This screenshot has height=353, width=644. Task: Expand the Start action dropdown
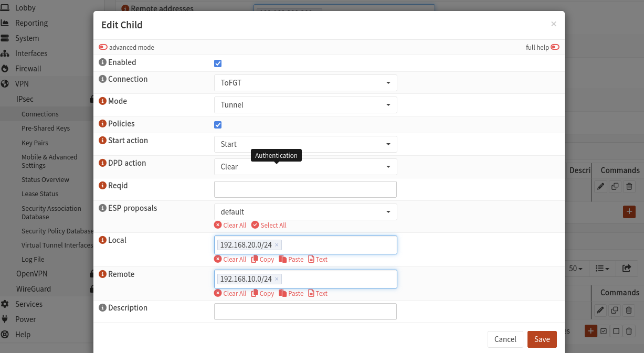305,144
